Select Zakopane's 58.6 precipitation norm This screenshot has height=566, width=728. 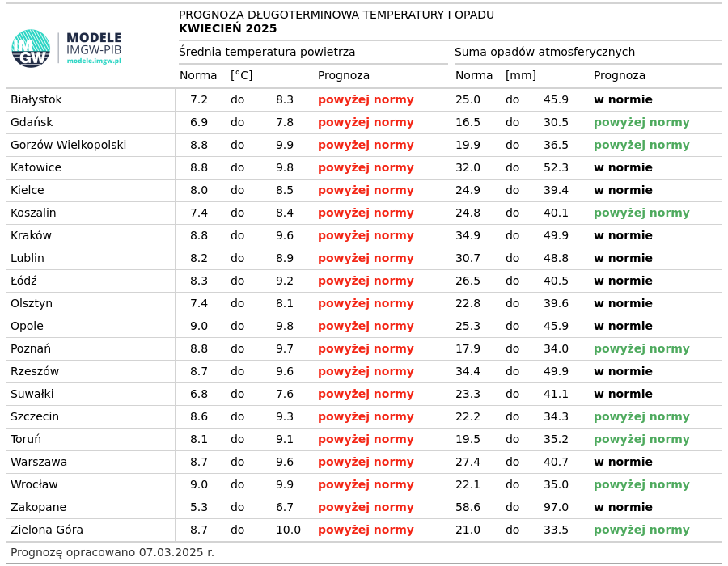click(x=468, y=507)
